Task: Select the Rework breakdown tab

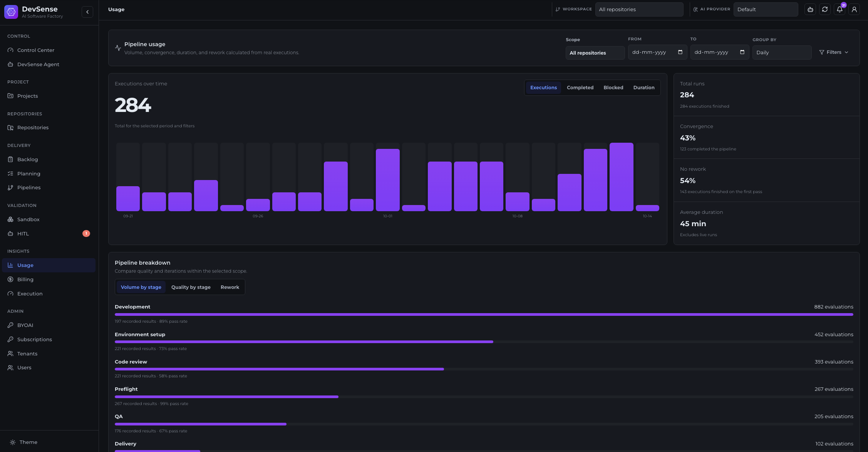Action: point(230,287)
